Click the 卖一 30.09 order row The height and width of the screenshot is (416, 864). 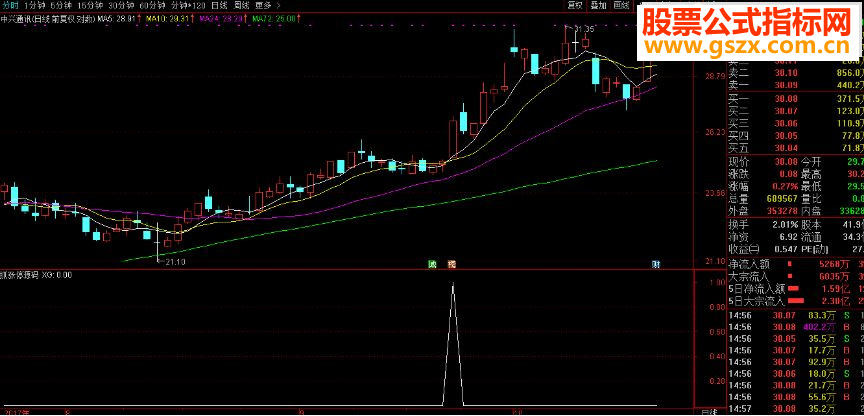(x=796, y=85)
